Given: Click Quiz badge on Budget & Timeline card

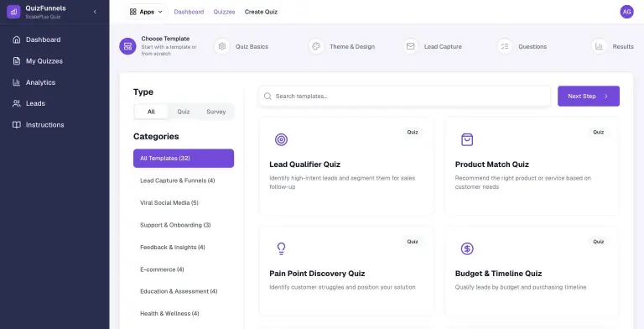Looking at the screenshot, I should 599,242.
